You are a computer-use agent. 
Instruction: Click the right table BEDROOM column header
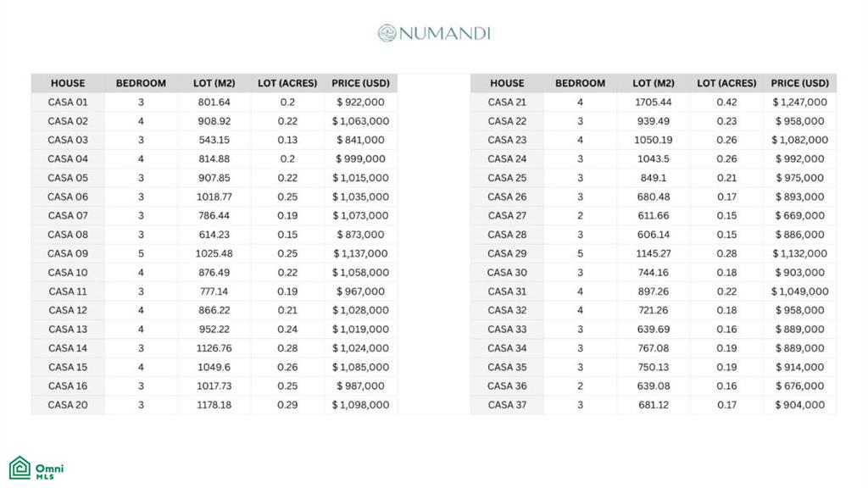[x=580, y=83]
